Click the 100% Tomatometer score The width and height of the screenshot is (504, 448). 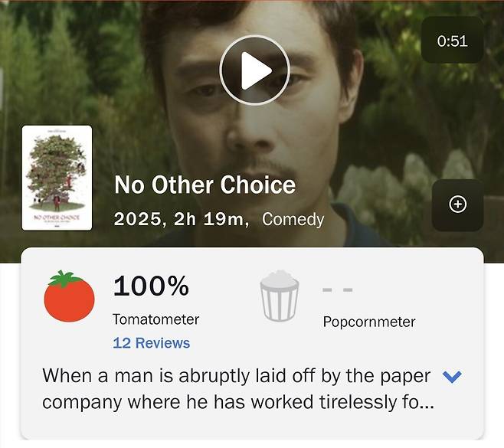(x=151, y=286)
